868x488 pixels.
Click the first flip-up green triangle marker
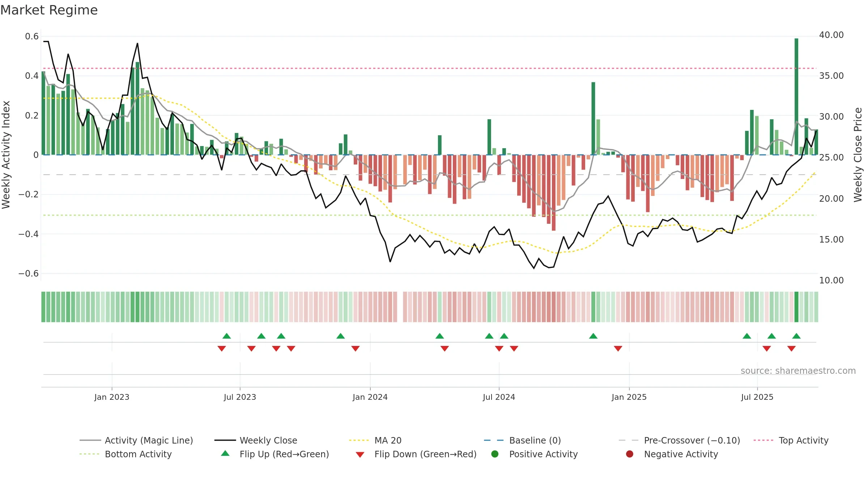click(227, 336)
